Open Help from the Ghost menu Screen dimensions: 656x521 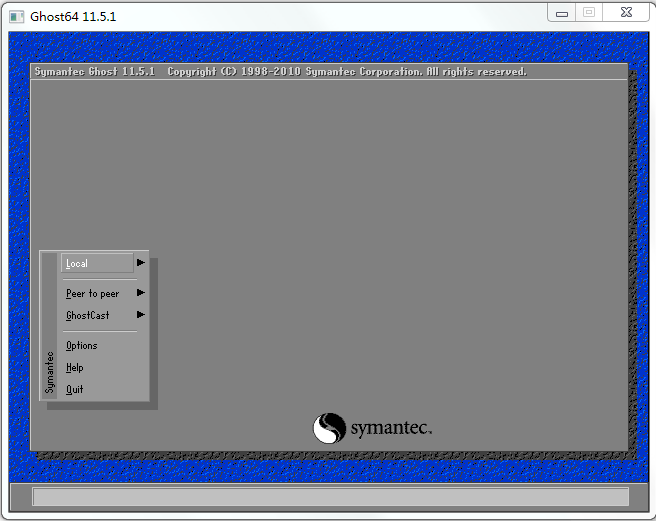[74, 368]
